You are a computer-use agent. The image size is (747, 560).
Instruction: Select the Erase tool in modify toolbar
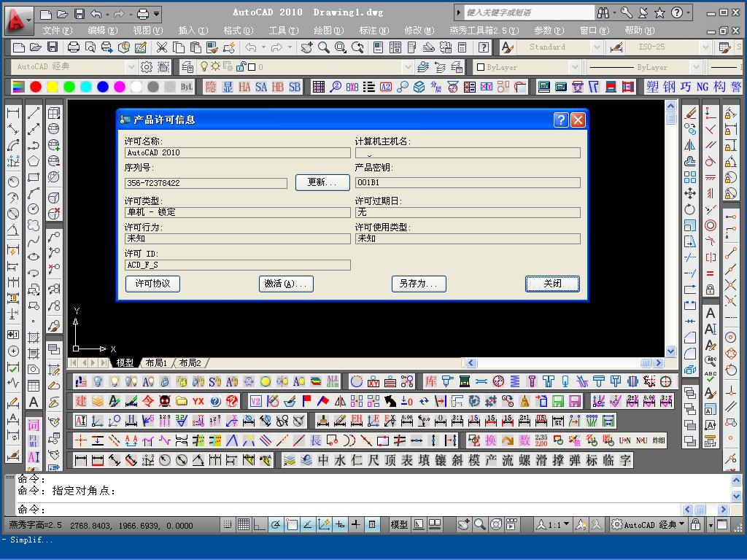pos(690,113)
